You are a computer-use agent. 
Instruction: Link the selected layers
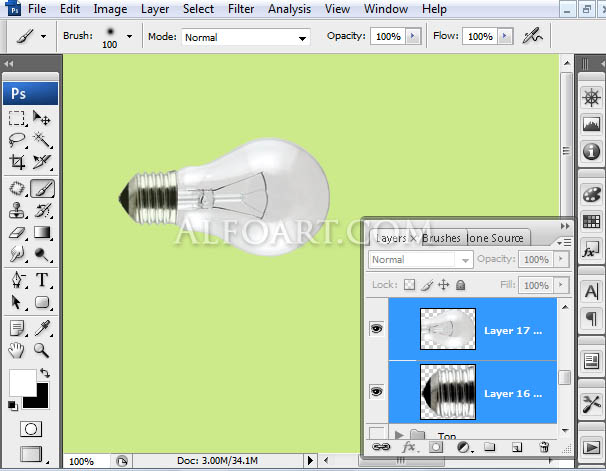[381, 447]
